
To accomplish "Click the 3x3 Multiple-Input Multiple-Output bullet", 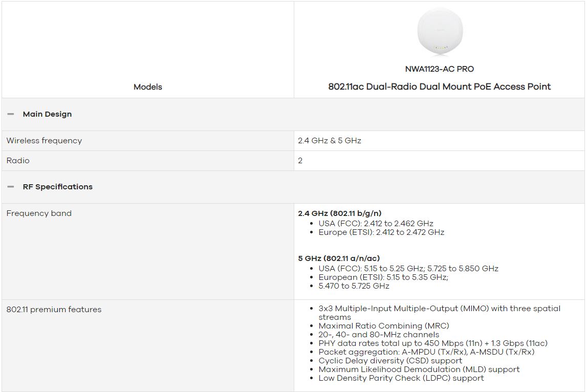I will 440,313.
